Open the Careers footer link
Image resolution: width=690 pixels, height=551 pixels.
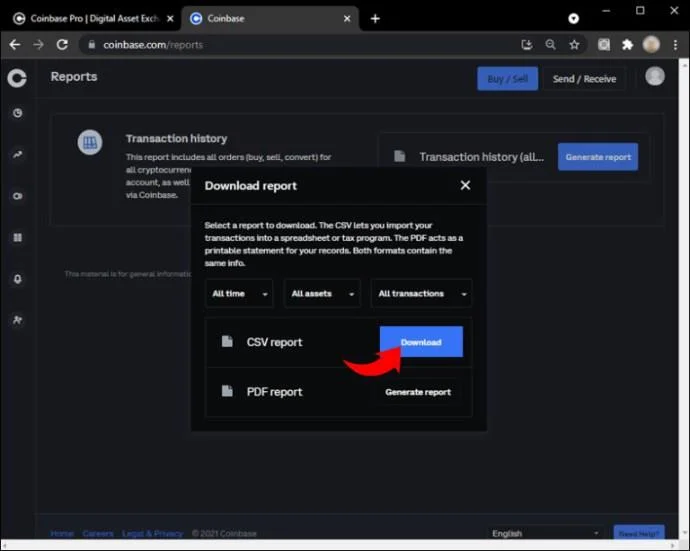[98, 533]
